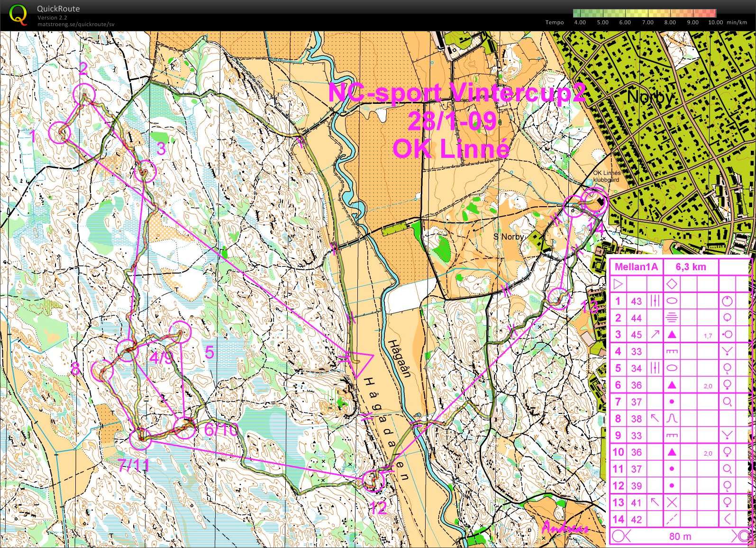Image resolution: width=756 pixels, height=548 pixels.
Task: Click the Hågaån river label
Action: [x=399, y=358]
